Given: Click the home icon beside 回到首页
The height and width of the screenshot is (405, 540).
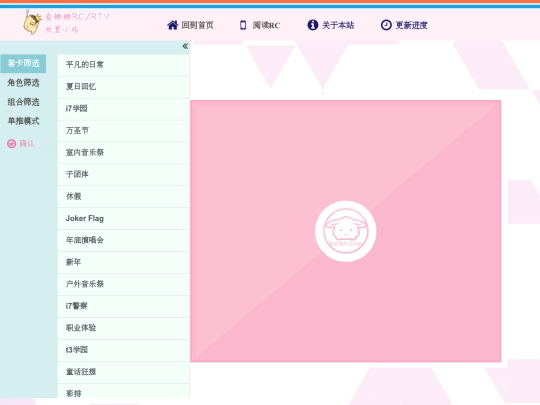Looking at the screenshot, I should coord(173,25).
